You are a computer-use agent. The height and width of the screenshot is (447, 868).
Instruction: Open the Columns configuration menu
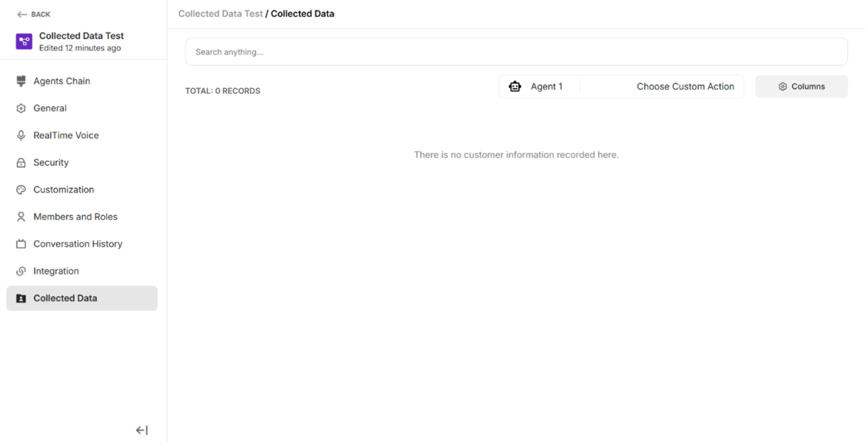pyautogui.click(x=802, y=86)
